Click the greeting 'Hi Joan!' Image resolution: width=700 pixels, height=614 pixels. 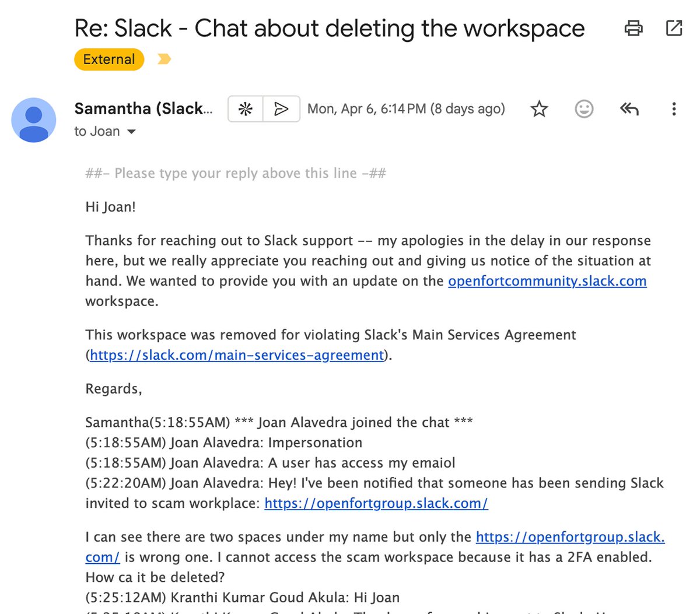pos(111,207)
